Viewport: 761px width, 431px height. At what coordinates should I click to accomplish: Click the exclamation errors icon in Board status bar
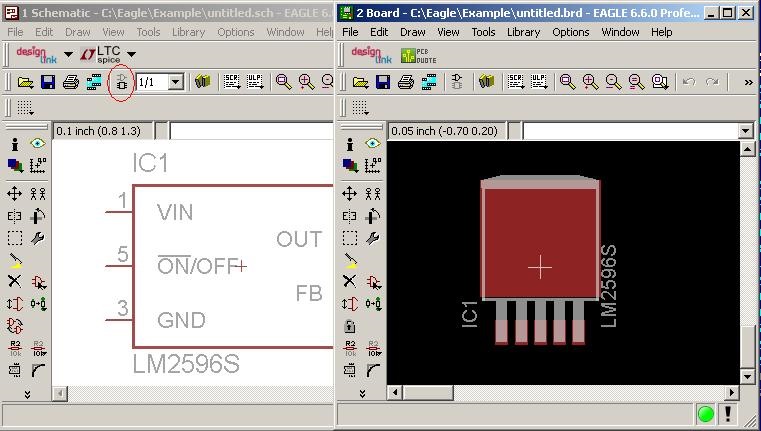728,414
